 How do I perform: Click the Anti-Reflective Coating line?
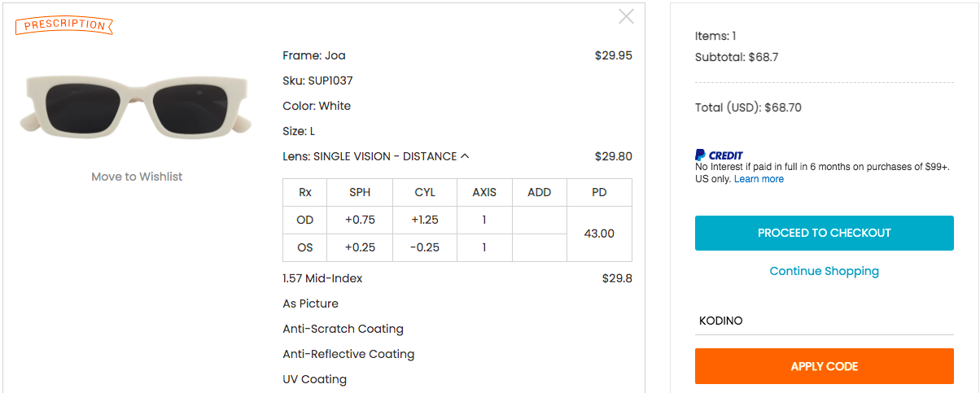[x=348, y=354]
